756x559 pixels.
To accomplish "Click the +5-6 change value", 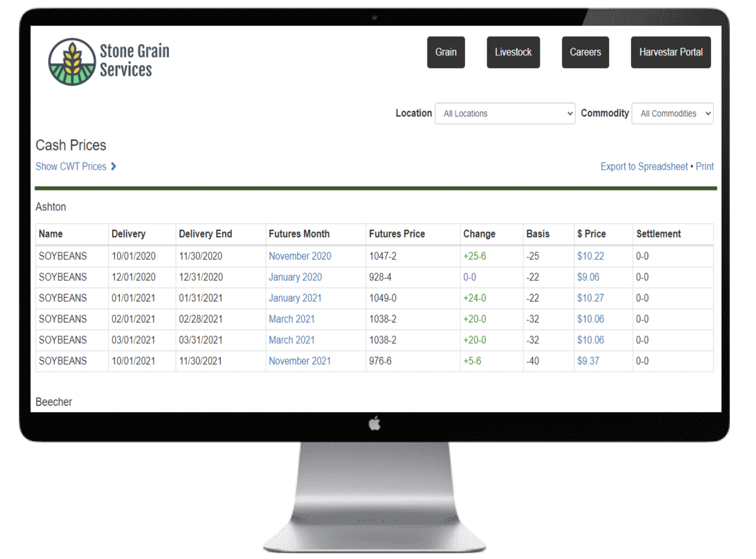I will [472, 361].
